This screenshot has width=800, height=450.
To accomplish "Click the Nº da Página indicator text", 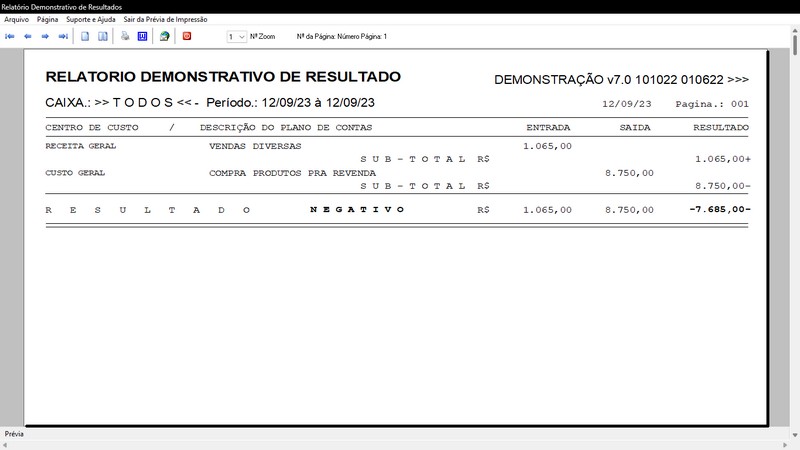I will click(x=342, y=37).
